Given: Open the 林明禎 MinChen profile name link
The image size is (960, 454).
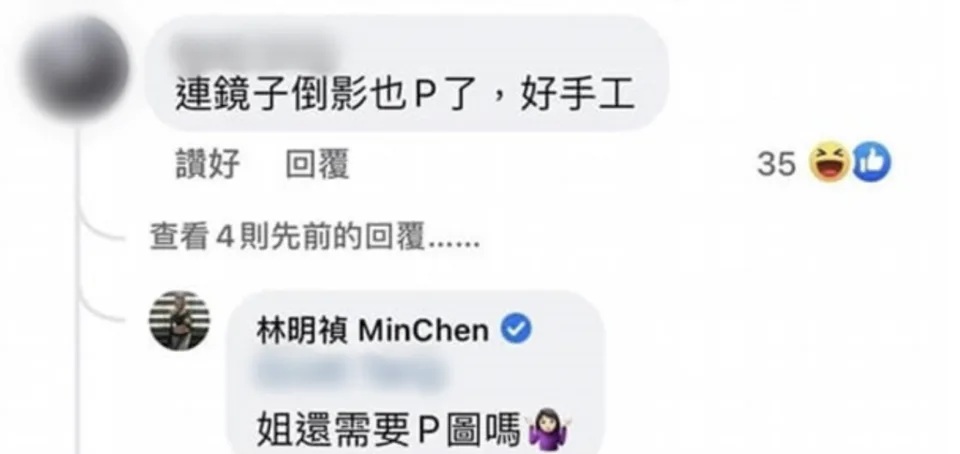Looking at the screenshot, I should pos(372,331).
